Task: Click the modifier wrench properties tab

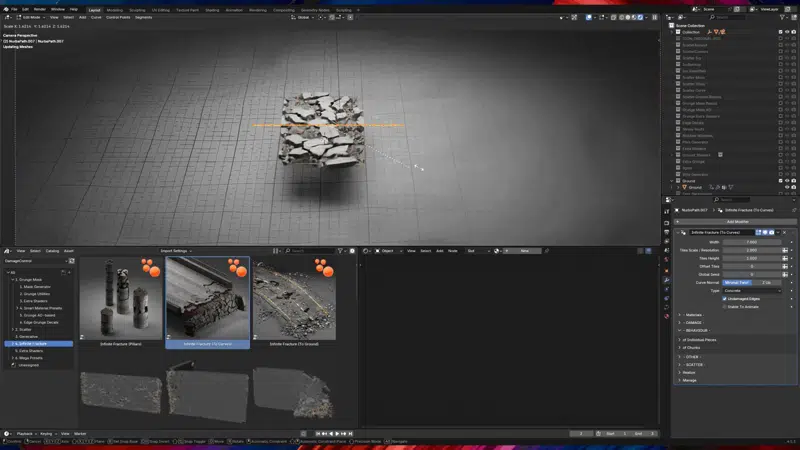Action: coord(666,280)
